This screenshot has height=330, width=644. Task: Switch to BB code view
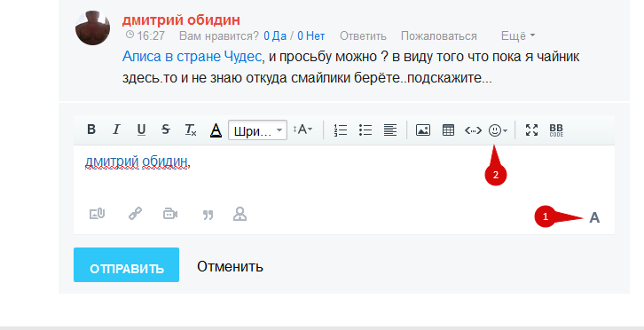tap(556, 130)
